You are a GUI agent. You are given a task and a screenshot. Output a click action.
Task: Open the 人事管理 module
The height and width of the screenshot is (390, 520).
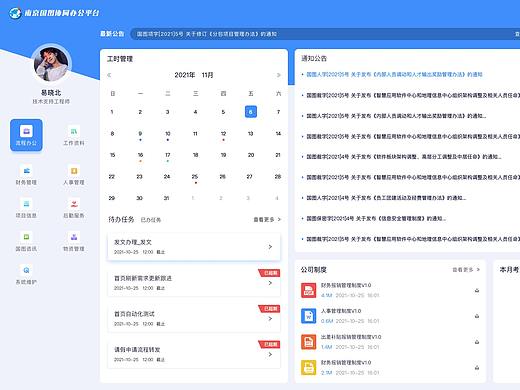74,175
